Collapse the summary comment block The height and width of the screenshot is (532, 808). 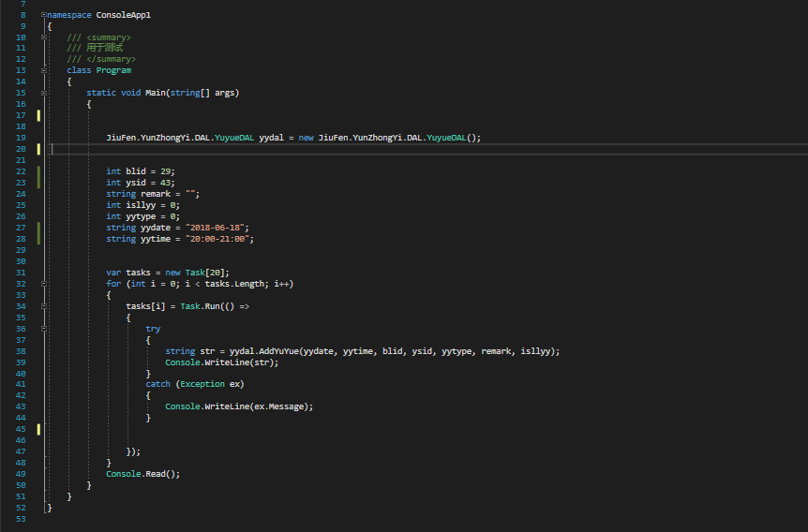(x=44, y=37)
